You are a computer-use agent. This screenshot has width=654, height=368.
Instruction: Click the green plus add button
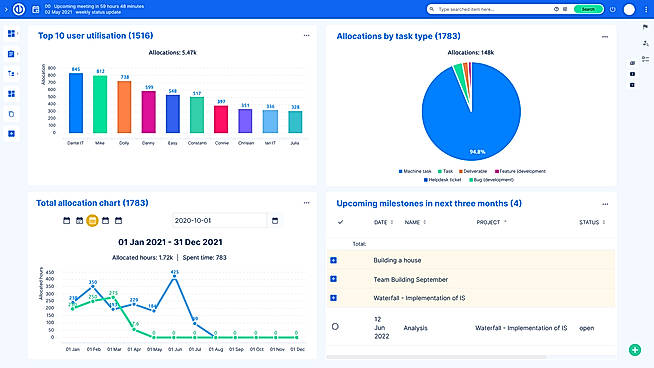635,350
